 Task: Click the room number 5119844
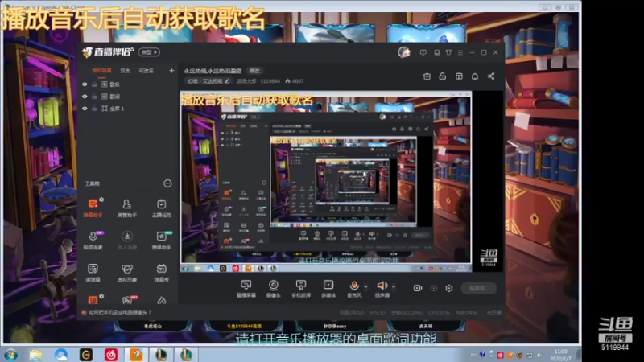(x=270, y=81)
